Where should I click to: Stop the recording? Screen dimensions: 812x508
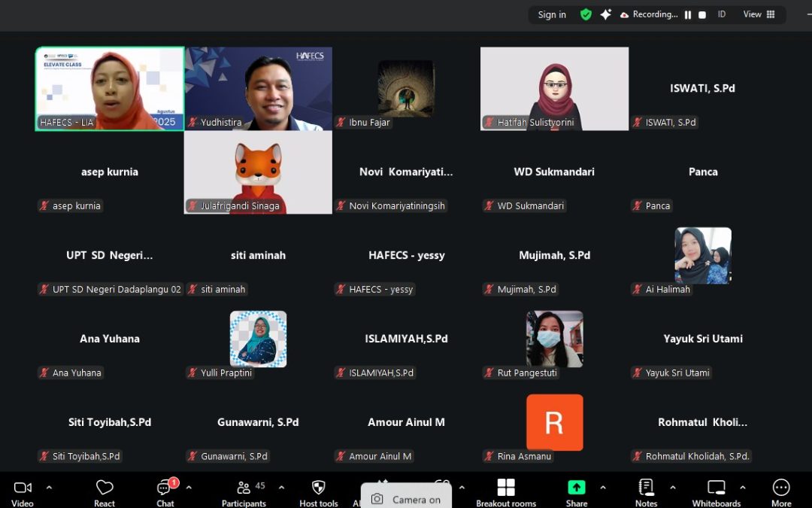click(x=702, y=15)
